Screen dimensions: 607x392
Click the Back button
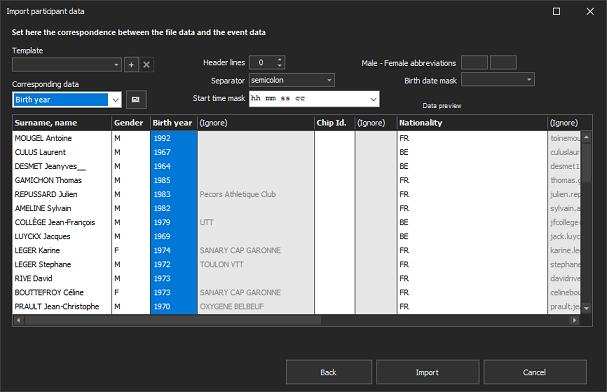click(x=329, y=372)
